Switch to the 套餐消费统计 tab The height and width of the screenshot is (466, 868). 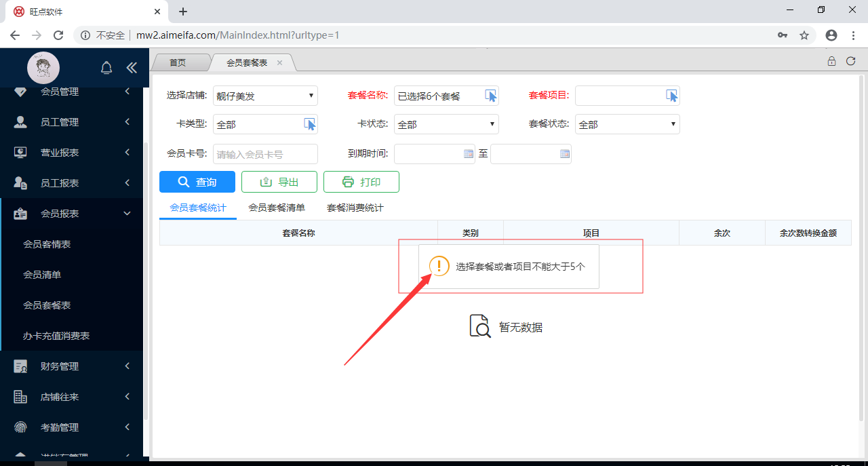355,208
